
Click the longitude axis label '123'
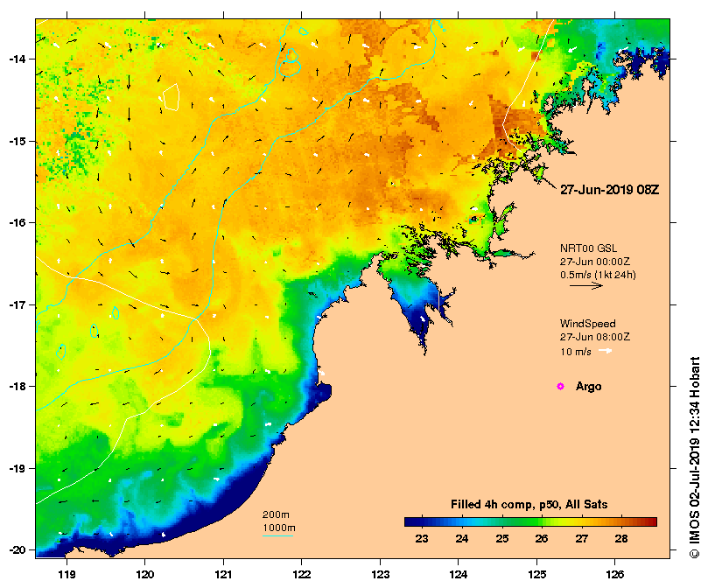(x=380, y=575)
